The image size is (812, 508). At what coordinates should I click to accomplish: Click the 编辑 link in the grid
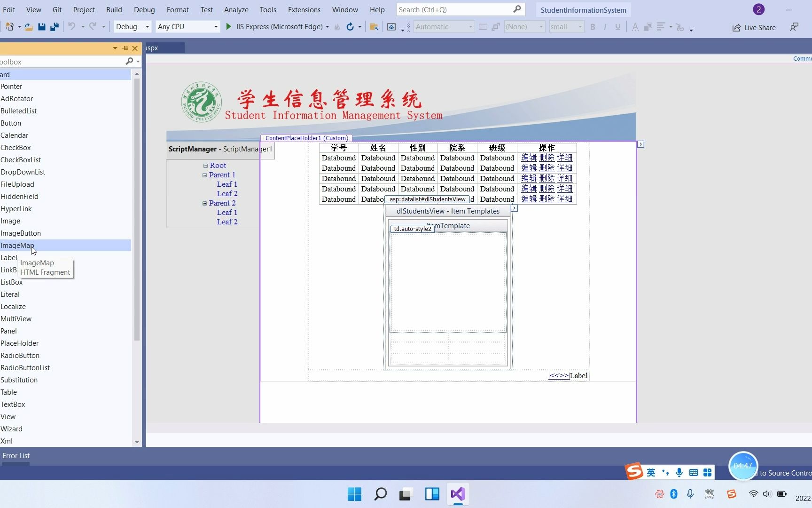[x=529, y=158]
